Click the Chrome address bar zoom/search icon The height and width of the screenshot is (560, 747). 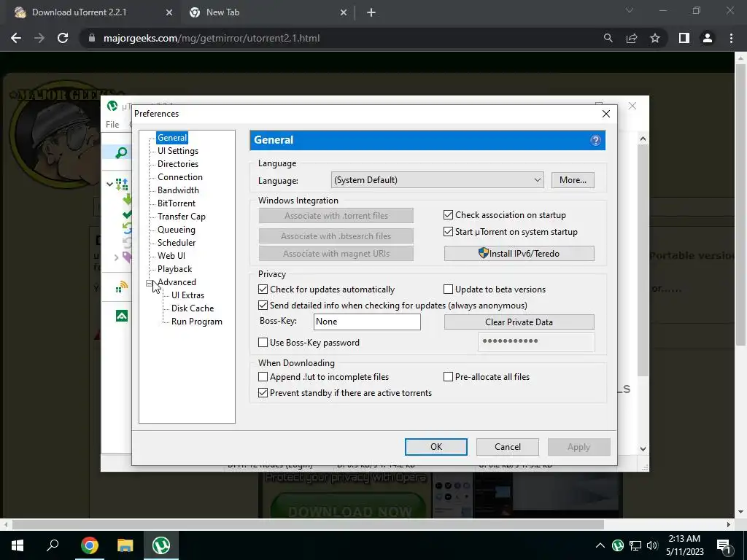[608, 38]
